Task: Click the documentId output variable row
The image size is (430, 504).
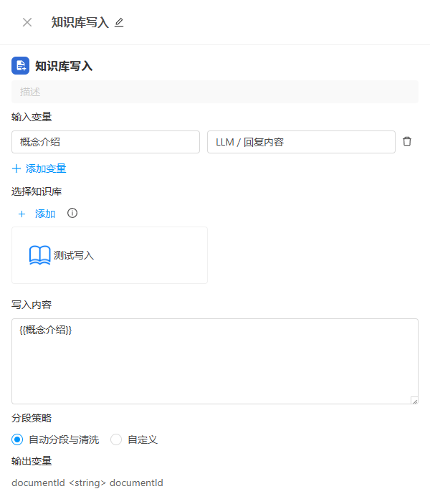Action: pos(87,482)
